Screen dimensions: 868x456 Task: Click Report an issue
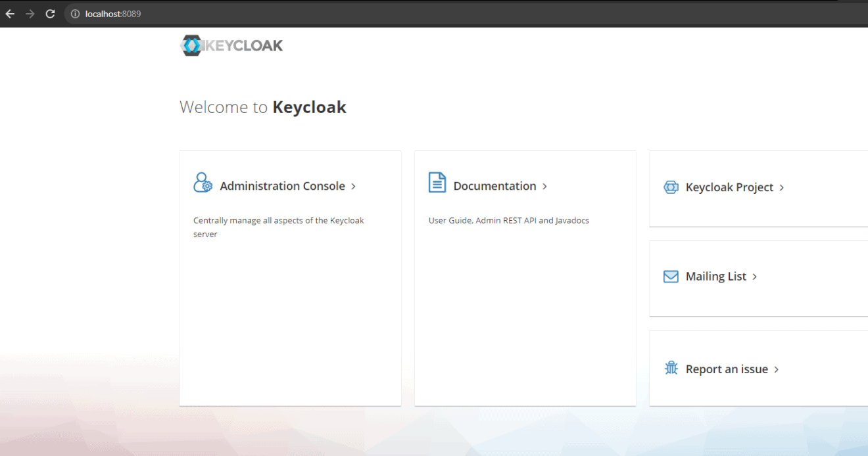click(x=727, y=369)
